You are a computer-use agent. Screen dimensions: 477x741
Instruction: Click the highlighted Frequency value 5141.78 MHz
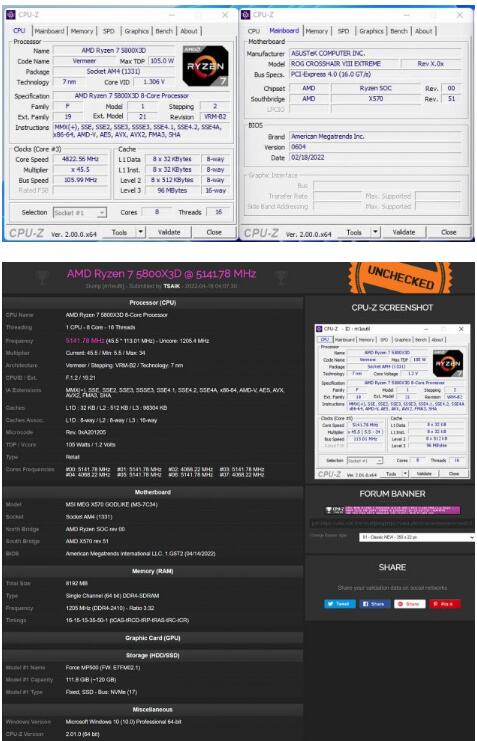85,341
